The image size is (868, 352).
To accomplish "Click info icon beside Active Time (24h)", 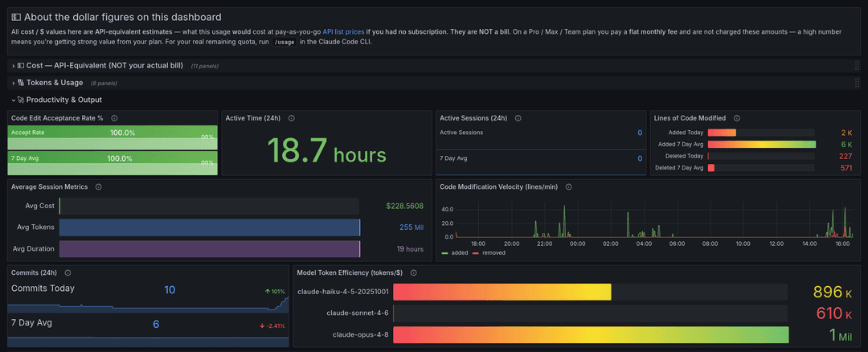I will tap(291, 118).
